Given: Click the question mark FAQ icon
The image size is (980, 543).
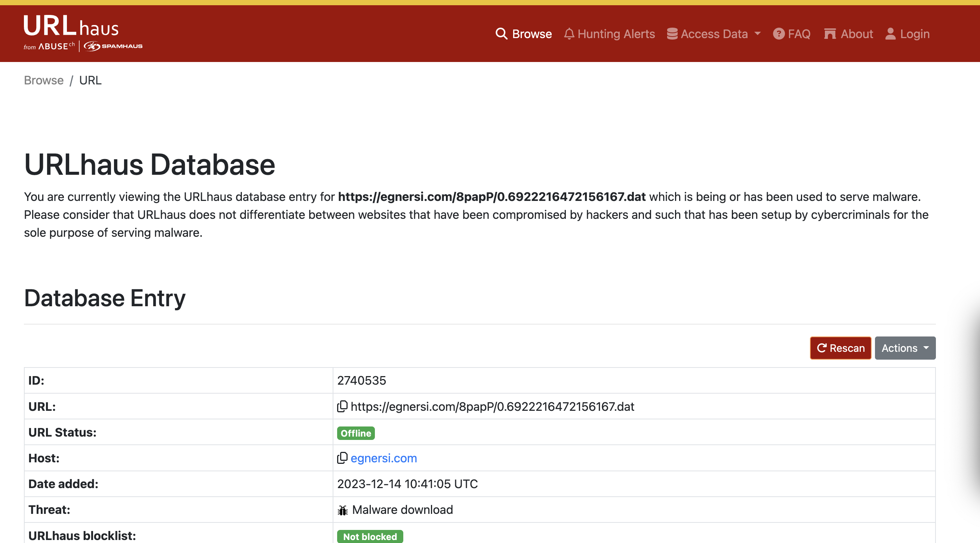Looking at the screenshot, I should pyautogui.click(x=779, y=34).
